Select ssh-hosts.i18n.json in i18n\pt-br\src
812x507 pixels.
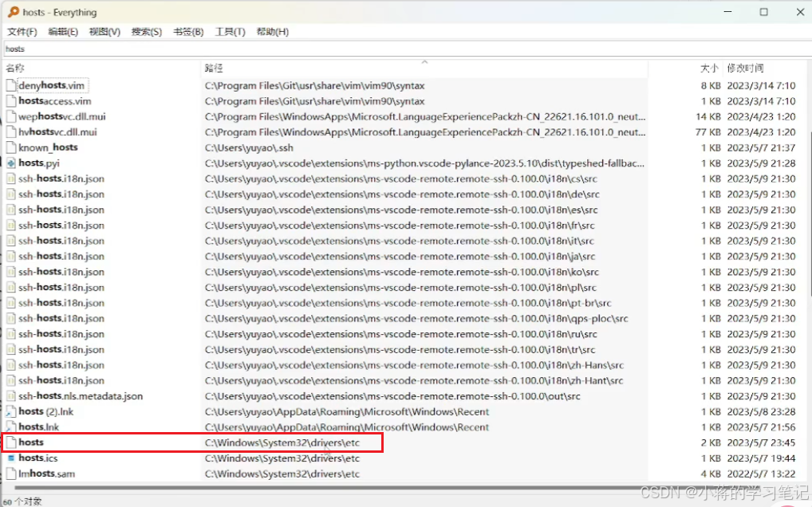61,303
